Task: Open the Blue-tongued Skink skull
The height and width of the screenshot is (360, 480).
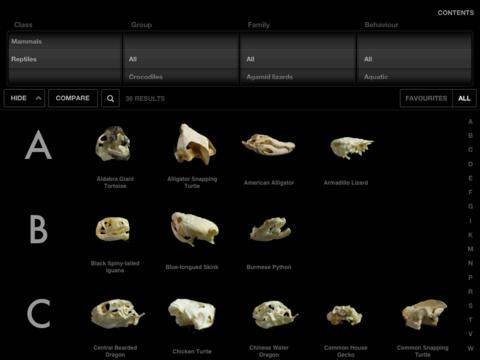Action: click(195, 228)
